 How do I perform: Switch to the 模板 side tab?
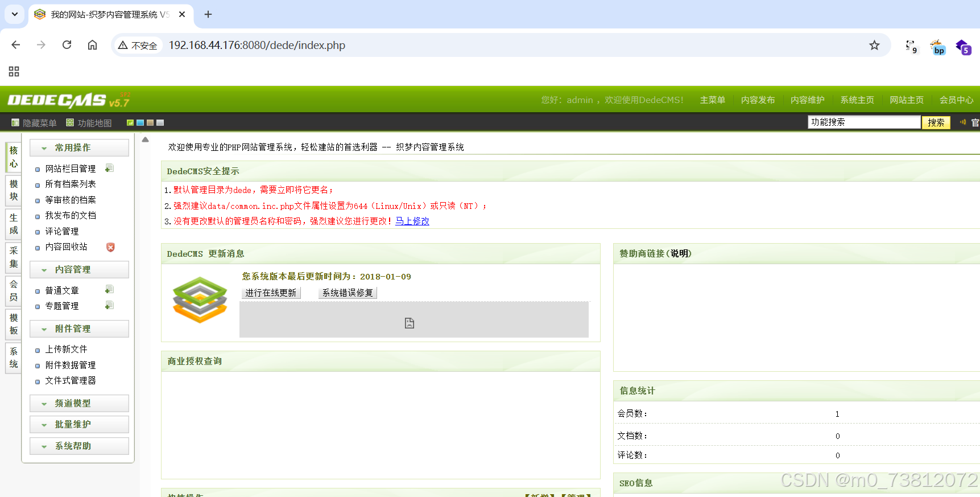tap(14, 324)
